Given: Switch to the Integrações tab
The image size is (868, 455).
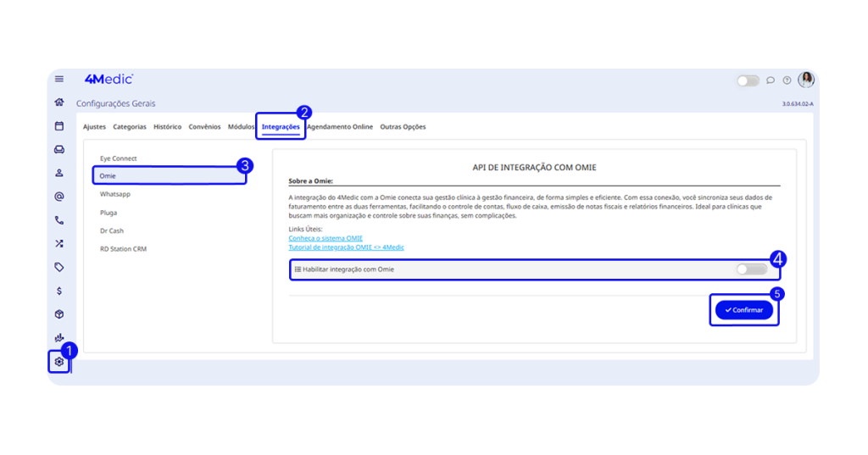Looking at the screenshot, I should pos(281,127).
